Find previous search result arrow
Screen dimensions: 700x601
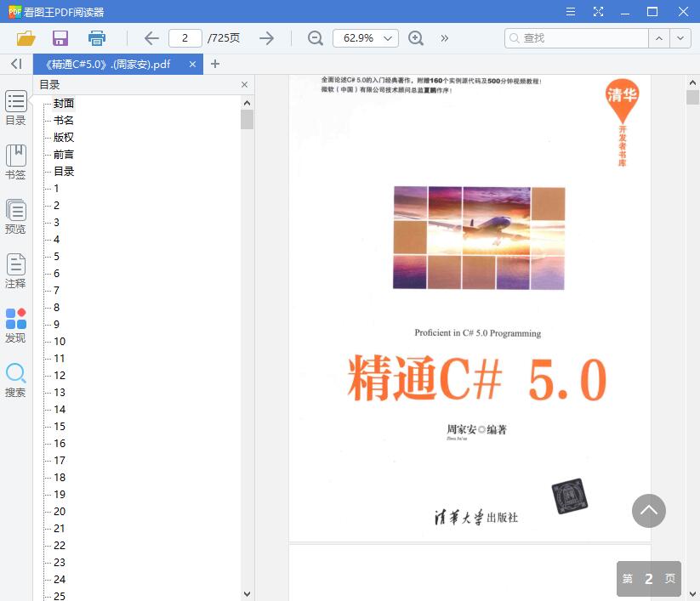coord(659,38)
